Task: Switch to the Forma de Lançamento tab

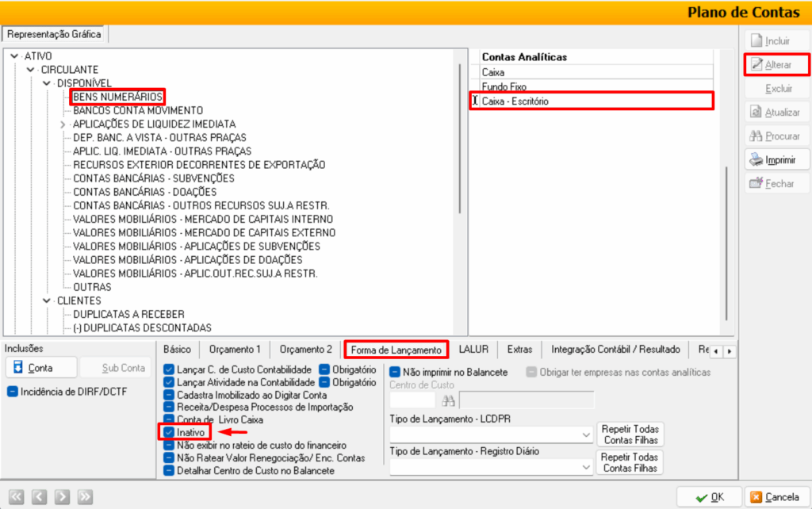Action: pyautogui.click(x=396, y=349)
